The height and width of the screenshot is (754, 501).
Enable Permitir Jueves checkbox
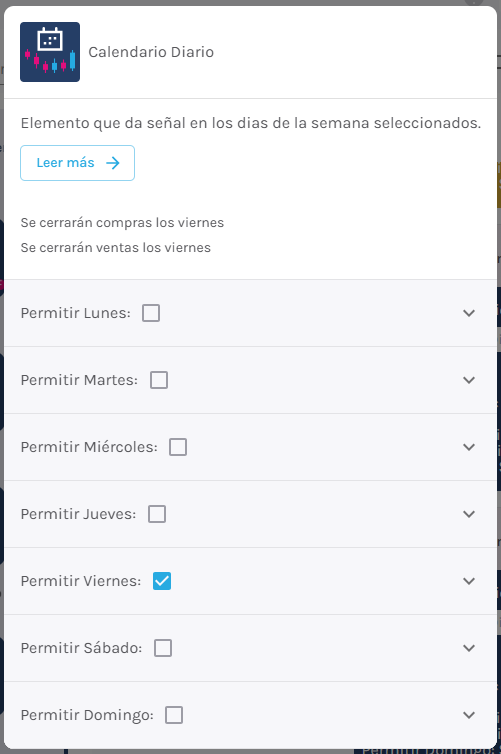click(157, 514)
